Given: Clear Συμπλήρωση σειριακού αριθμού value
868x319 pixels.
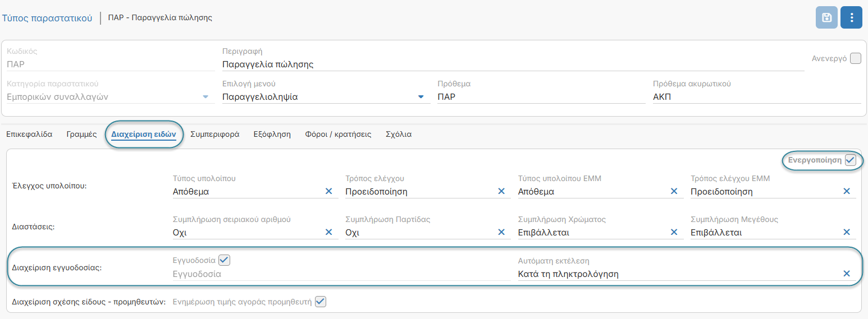Looking at the screenshot, I should click(x=329, y=232).
